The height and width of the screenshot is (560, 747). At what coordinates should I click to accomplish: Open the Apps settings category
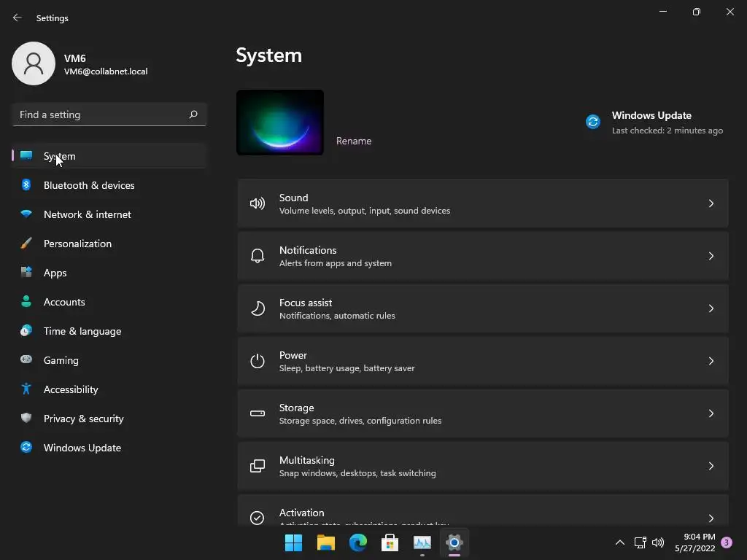coord(109,273)
